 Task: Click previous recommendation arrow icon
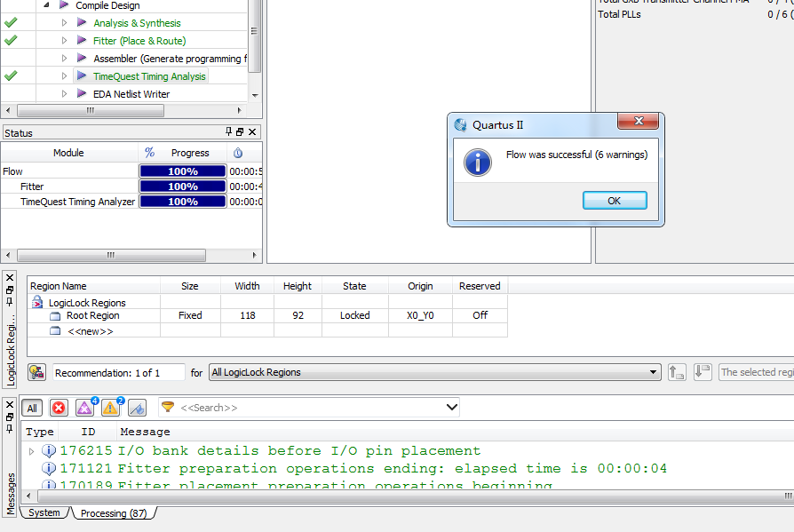[x=677, y=372]
